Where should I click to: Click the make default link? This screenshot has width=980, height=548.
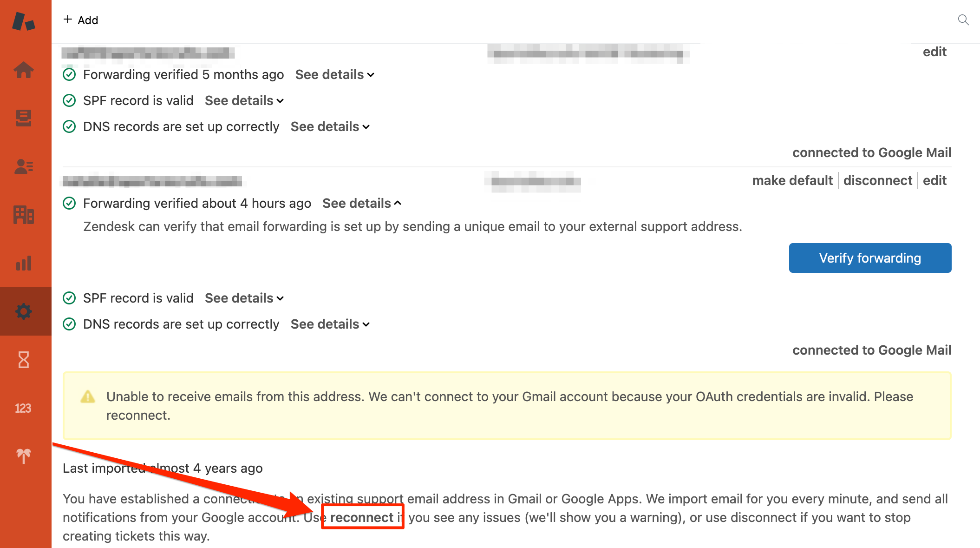click(x=792, y=180)
